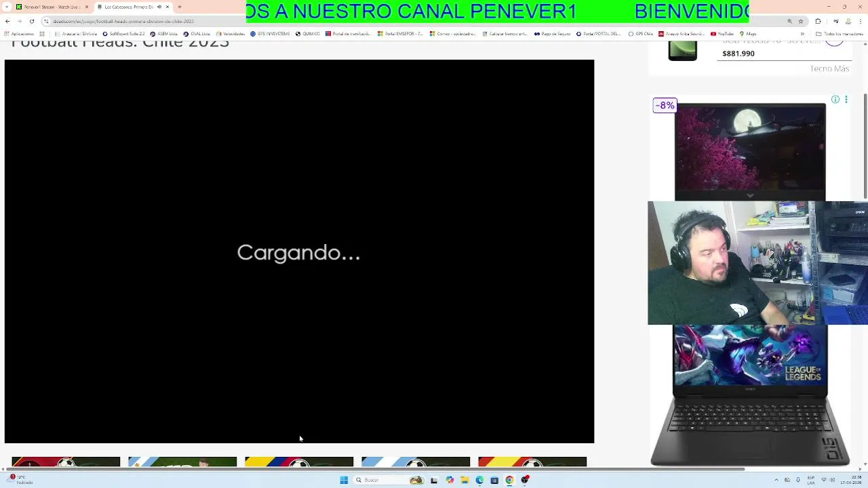Open the browser extensions menu
This screenshot has height=488, width=868.
coord(818,21)
